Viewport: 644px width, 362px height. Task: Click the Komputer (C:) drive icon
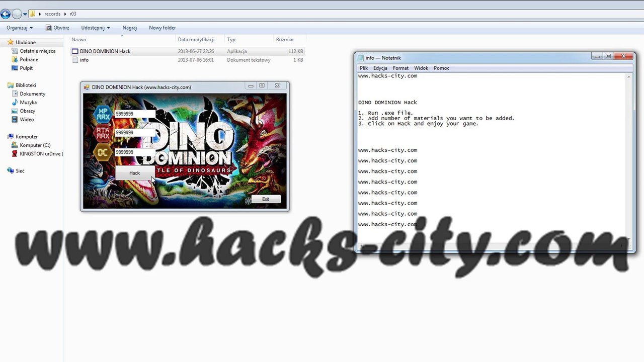pos(15,145)
